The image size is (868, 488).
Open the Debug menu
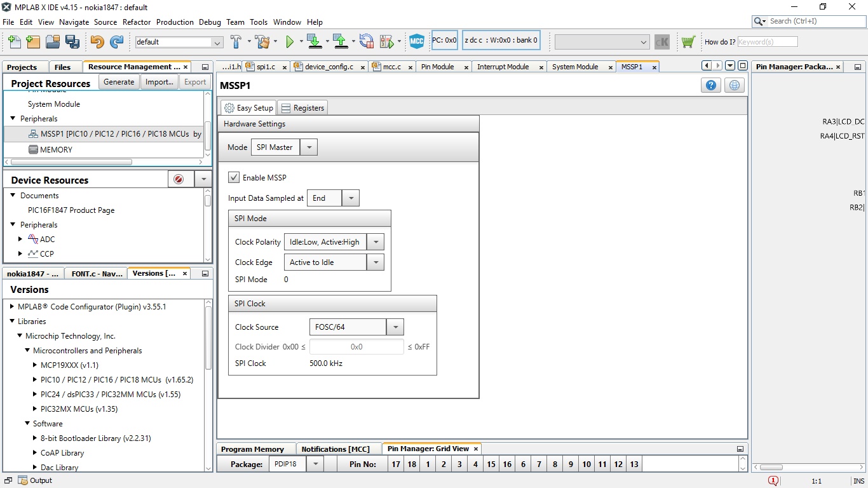point(210,22)
